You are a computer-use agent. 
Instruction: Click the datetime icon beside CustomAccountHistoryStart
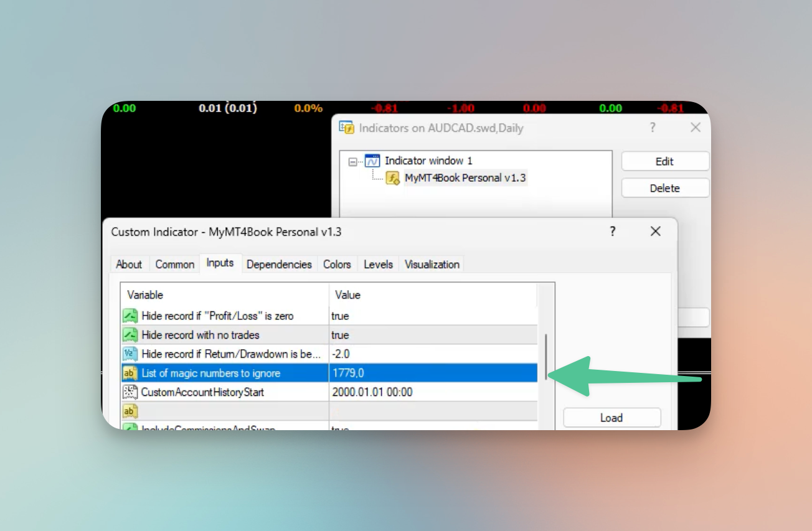coord(130,392)
